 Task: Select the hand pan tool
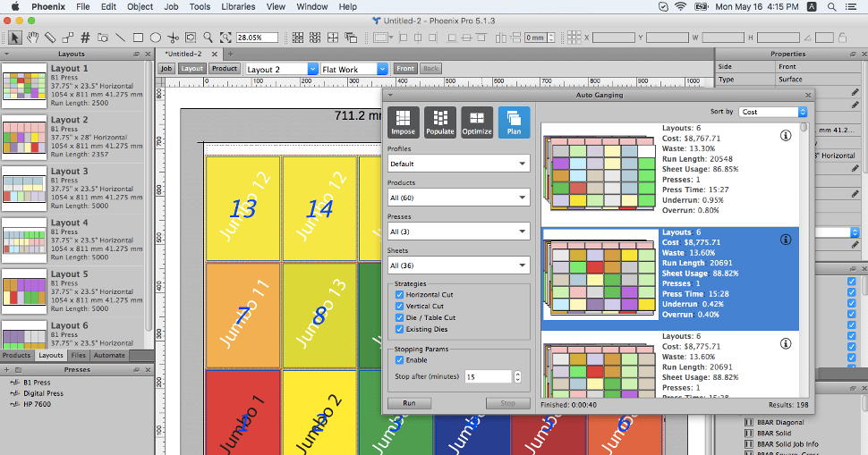32,38
